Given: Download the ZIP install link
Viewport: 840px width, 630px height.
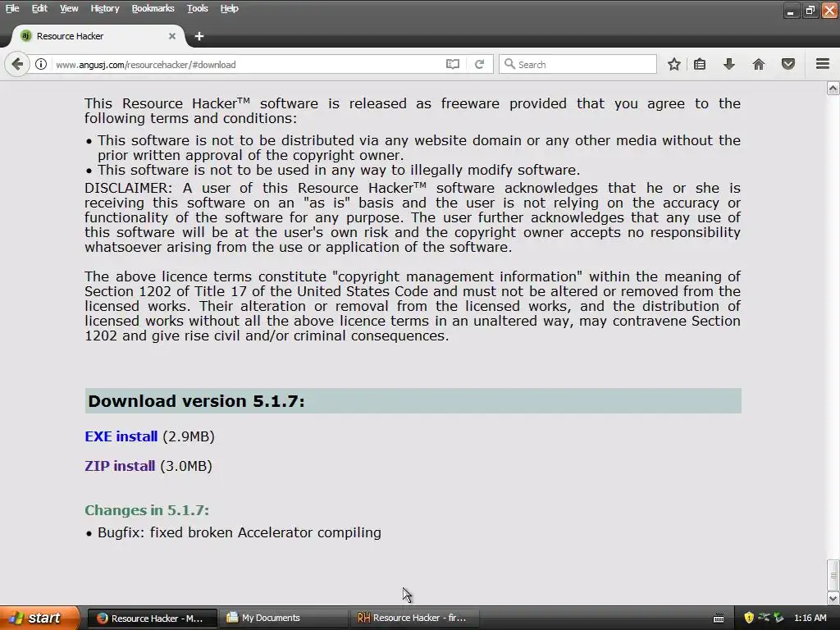Looking at the screenshot, I should coord(120,466).
